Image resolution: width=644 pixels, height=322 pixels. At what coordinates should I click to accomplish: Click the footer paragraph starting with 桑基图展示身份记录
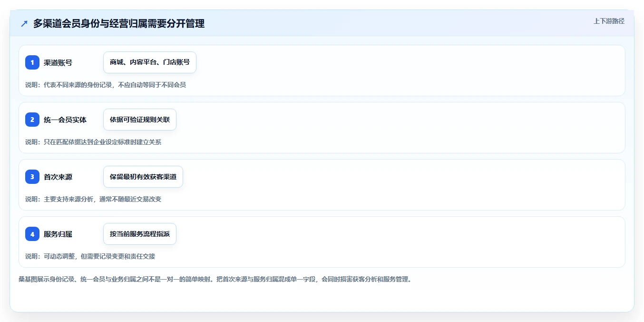pyautogui.click(x=215, y=279)
